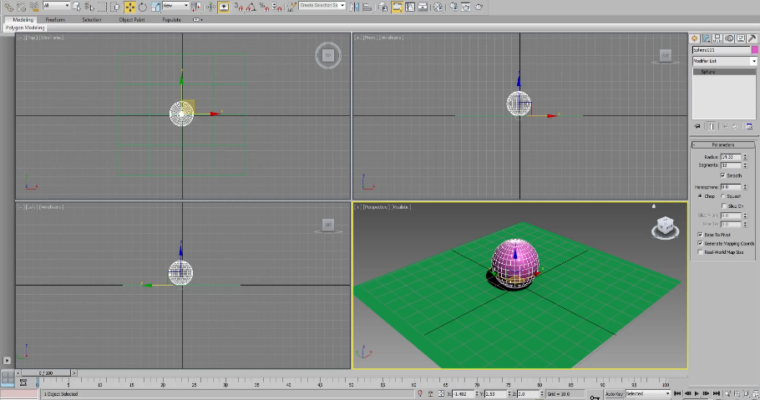Image resolution: width=760 pixels, height=400 pixels.
Task: Toggle Window/Crossing selection mode icon
Action: pos(115,7)
